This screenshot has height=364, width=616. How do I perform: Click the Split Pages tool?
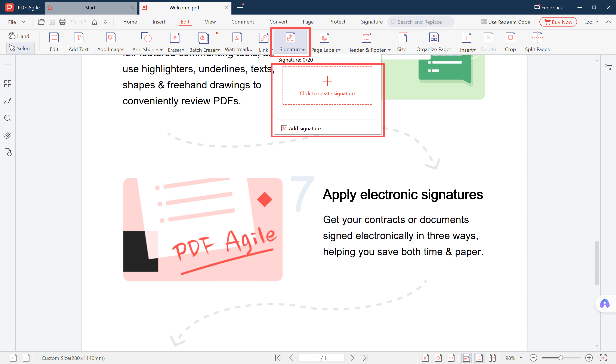coord(537,42)
